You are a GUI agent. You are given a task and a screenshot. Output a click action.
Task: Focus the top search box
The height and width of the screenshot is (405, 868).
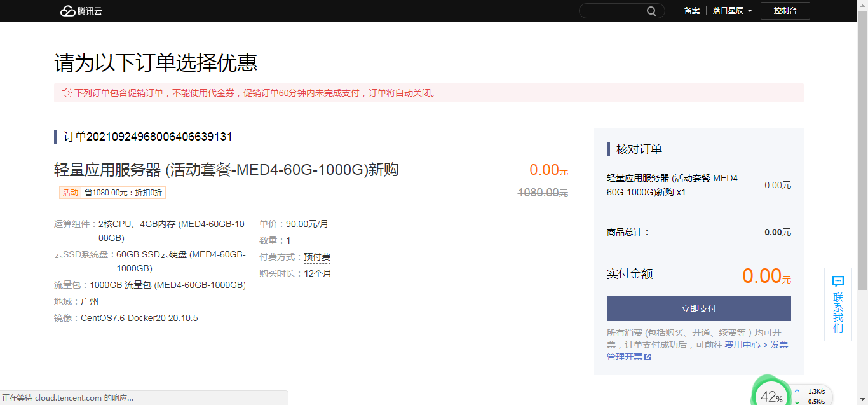(x=621, y=11)
